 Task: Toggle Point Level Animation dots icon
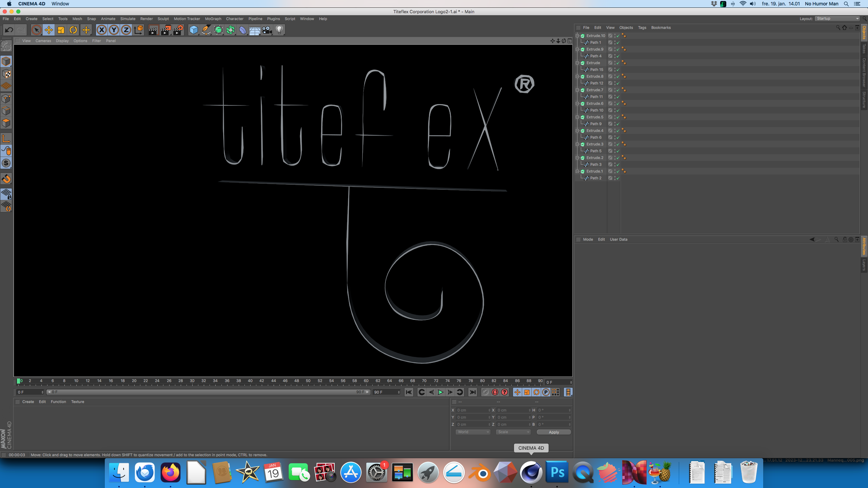click(x=555, y=392)
